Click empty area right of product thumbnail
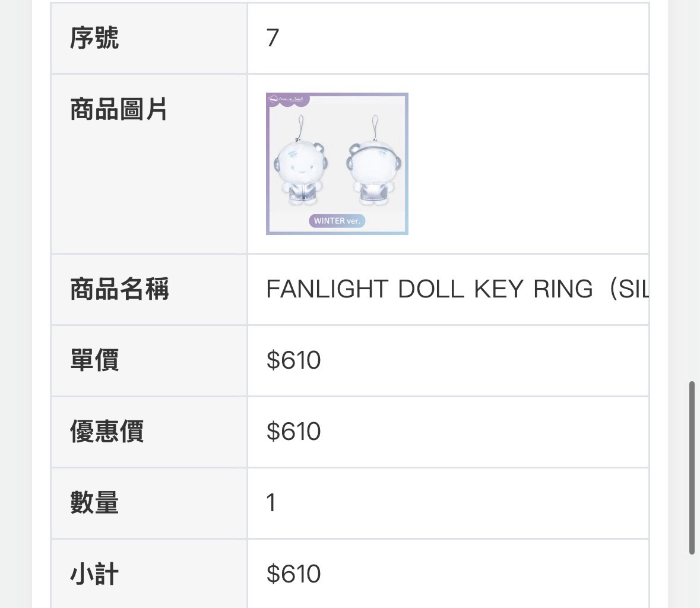 tap(528, 164)
